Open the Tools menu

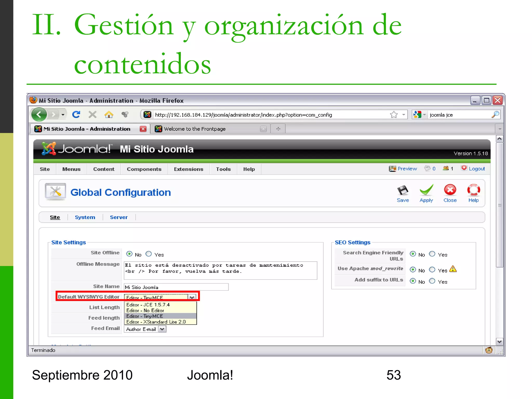point(223,169)
